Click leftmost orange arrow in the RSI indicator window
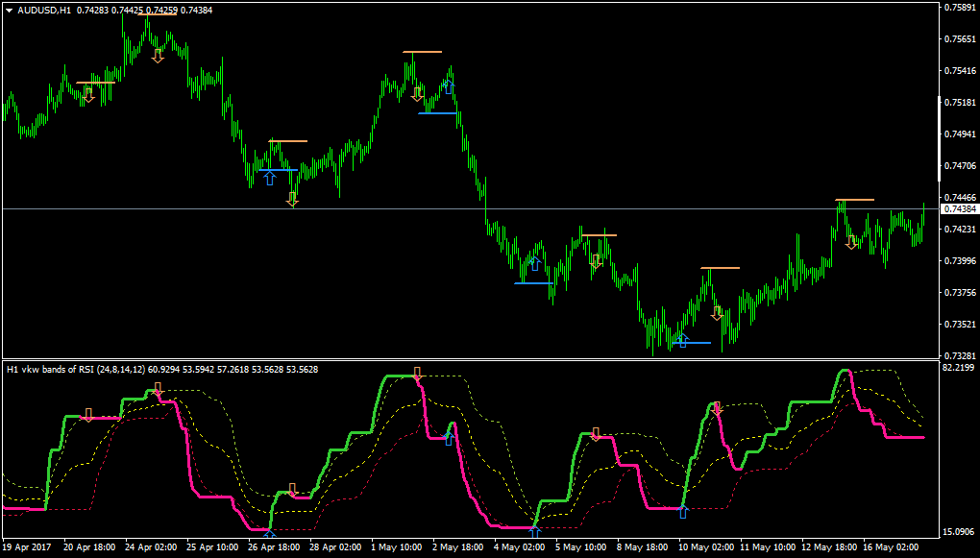 point(88,415)
